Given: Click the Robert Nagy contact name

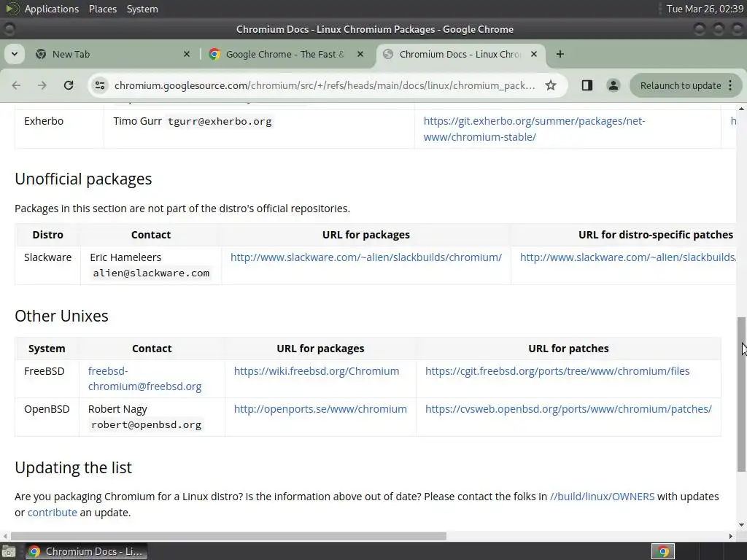Looking at the screenshot, I should [117, 409].
